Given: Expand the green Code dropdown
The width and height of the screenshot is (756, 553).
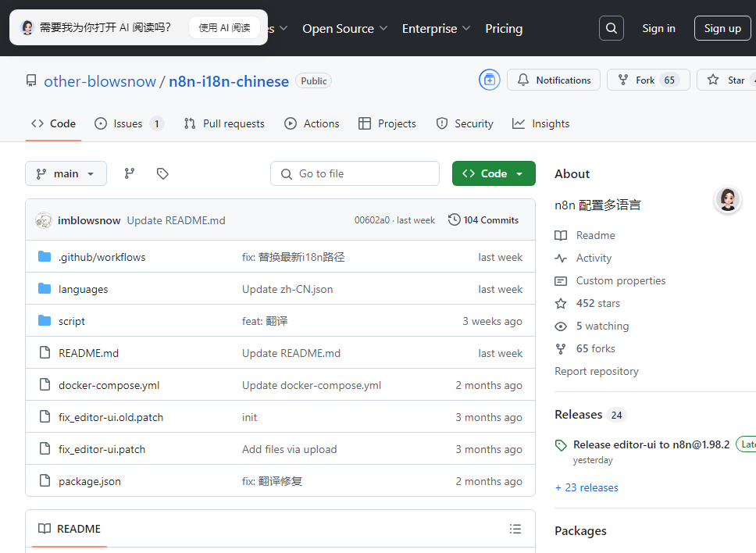Looking at the screenshot, I should pyautogui.click(x=494, y=173).
